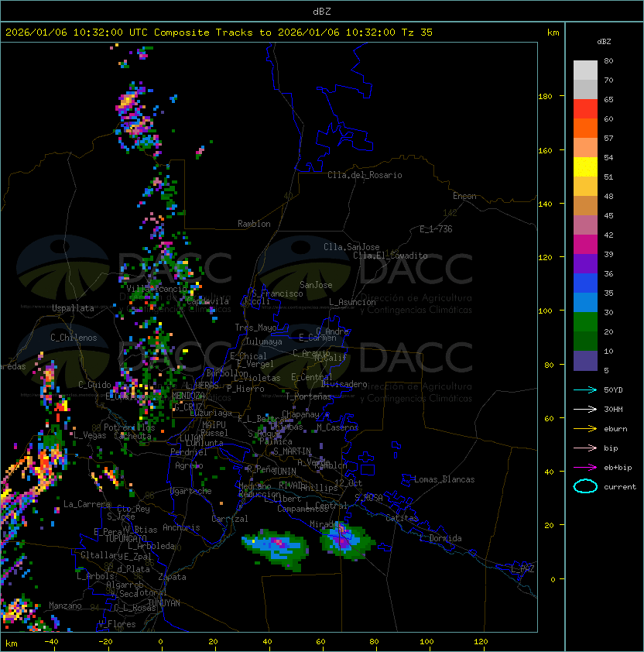
Task: Pick the lightest gray swatch between 80 and 70
Action: click(585, 70)
